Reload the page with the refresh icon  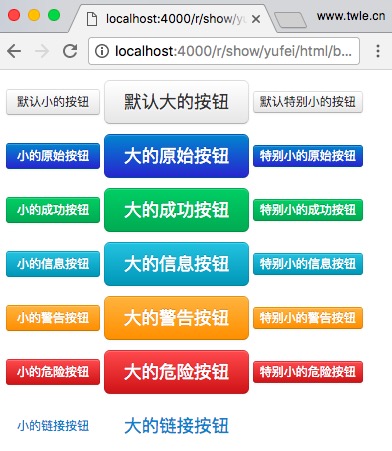click(x=70, y=51)
